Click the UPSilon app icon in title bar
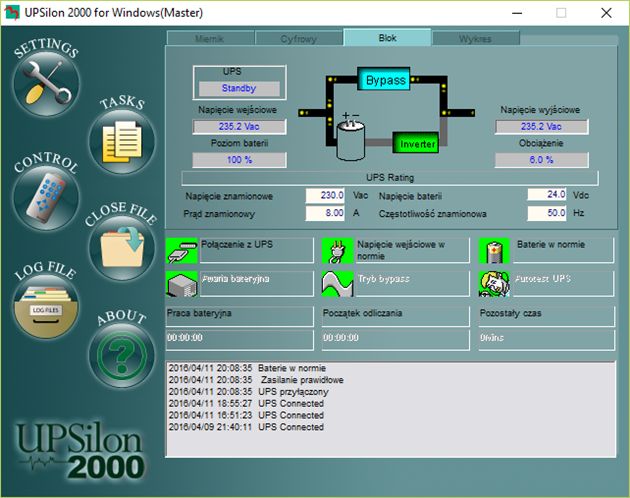The width and height of the screenshot is (630, 498). pyautogui.click(x=12, y=13)
